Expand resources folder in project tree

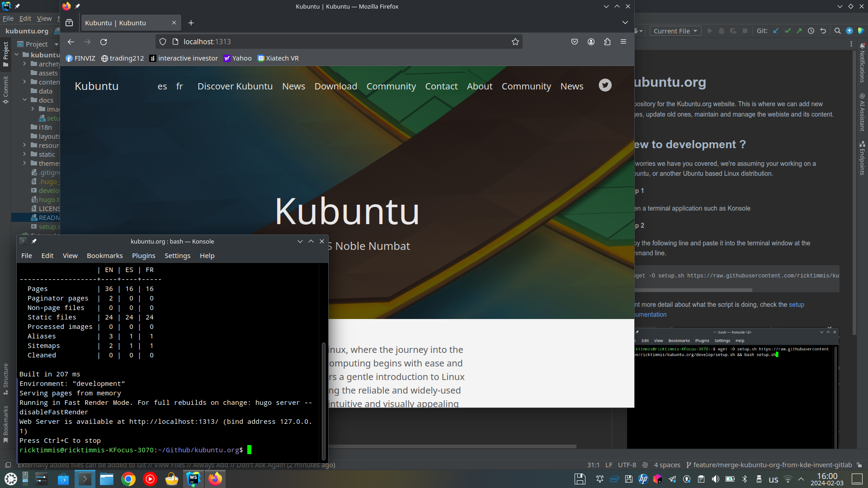24,145
